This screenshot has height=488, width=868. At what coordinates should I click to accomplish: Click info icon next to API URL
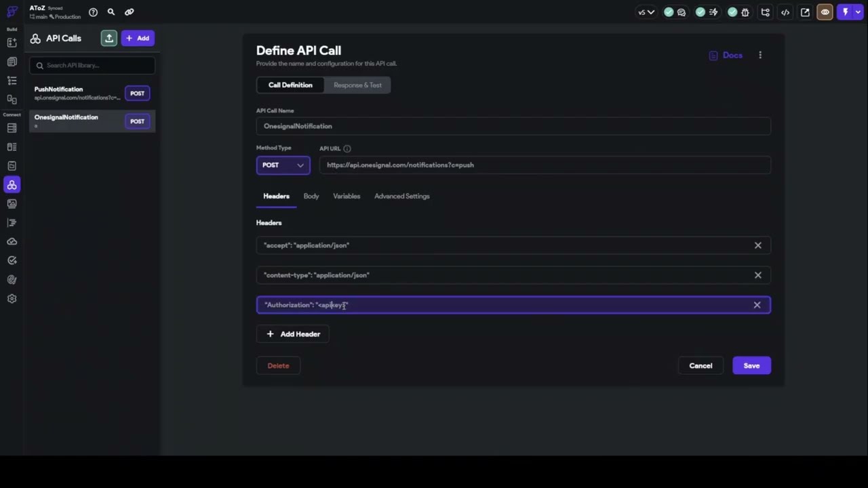(x=347, y=148)
